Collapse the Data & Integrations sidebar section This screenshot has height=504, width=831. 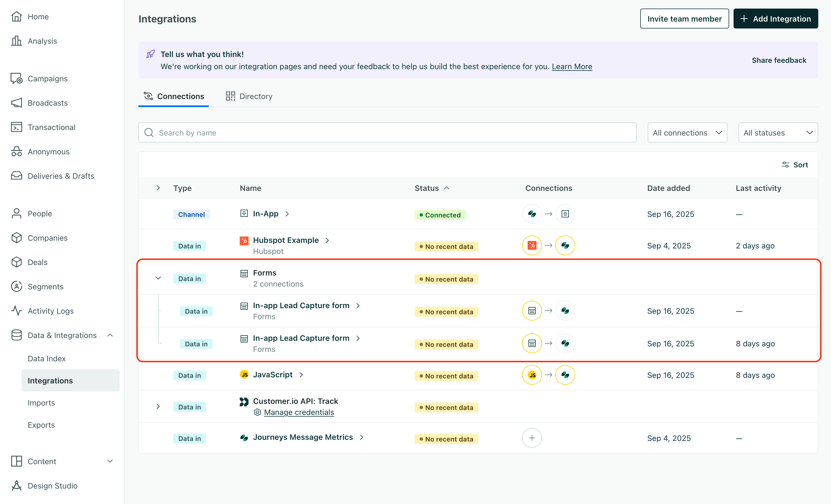[110, 335]
